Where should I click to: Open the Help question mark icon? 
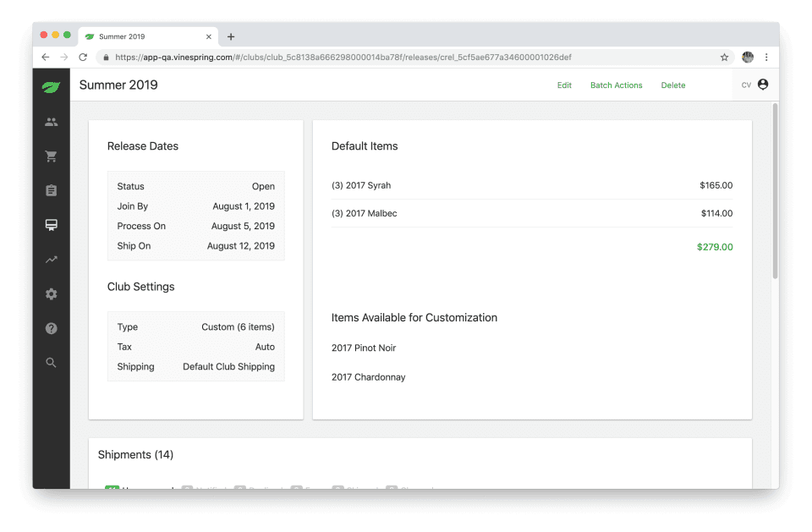coord(51,328)
